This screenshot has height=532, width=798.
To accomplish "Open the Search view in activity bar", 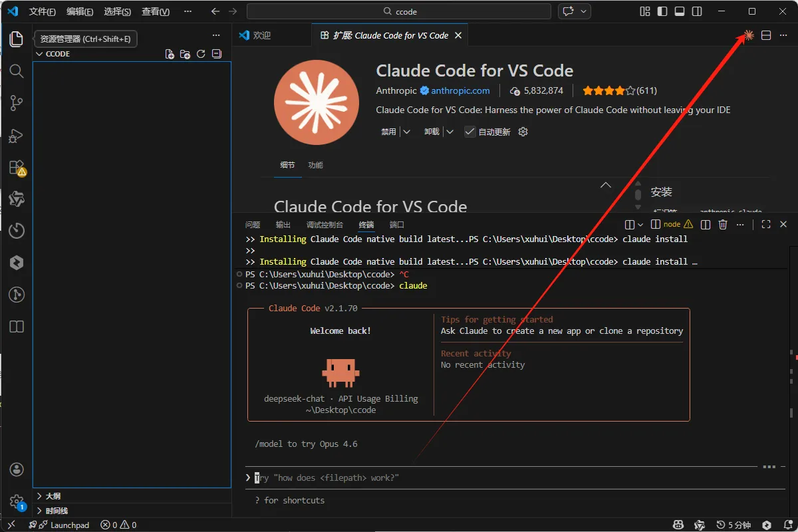I will pos(17,71).
